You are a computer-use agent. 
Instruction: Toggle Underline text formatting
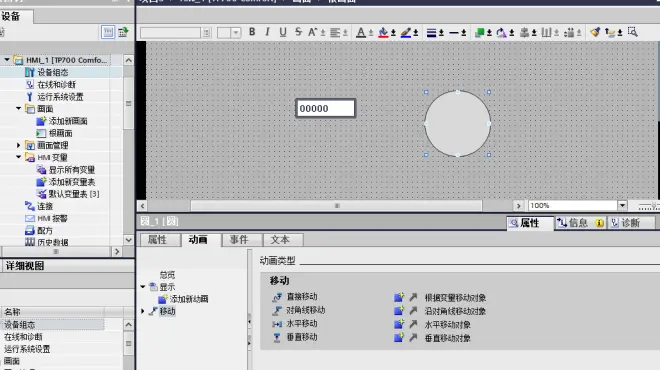coord(282,32)
